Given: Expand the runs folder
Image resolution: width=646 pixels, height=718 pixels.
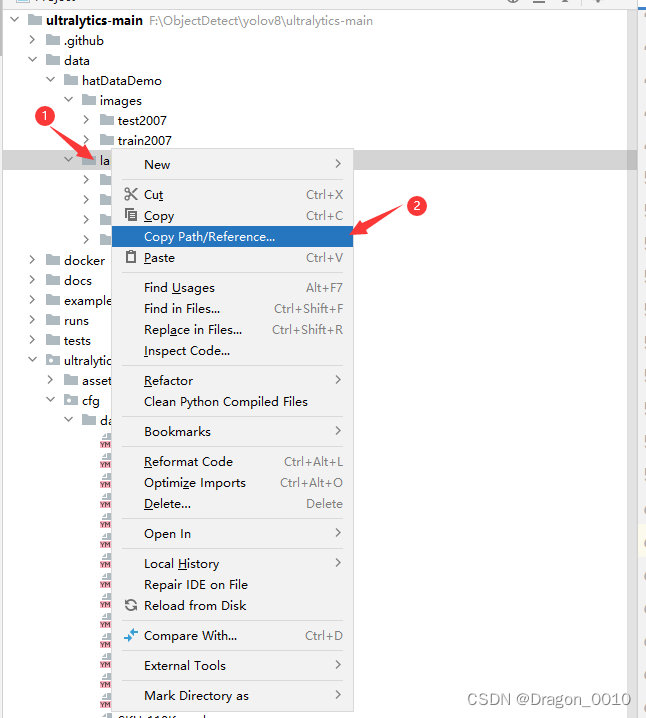Looking at the screenshot, I should point(32,320).
